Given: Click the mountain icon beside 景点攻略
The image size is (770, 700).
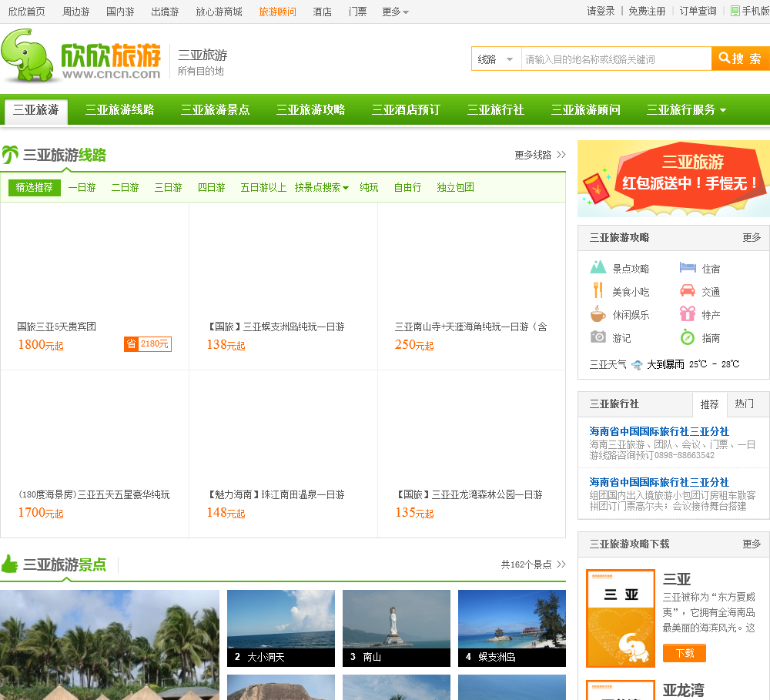Looking at the screenshot, I should pos(598,268).
